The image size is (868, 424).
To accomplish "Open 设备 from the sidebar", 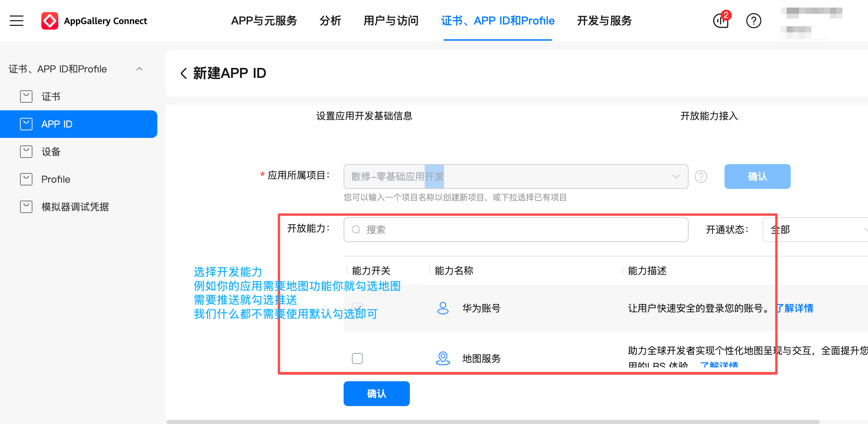I will point(50,152).
